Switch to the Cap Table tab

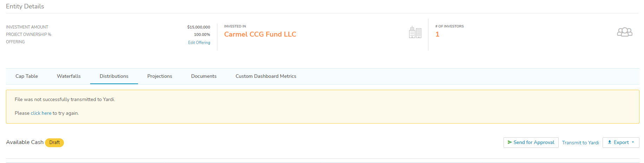click(x=27, y=76)
